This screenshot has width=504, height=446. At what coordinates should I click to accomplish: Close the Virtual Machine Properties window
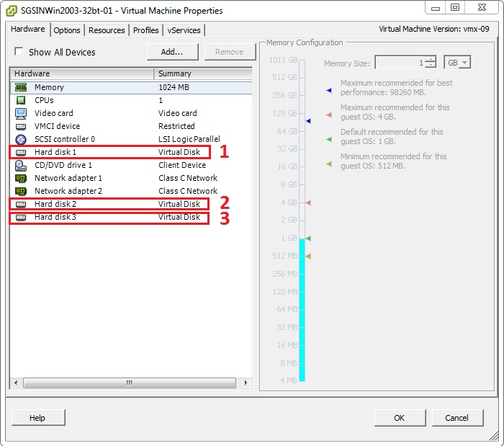pos(482,8)
